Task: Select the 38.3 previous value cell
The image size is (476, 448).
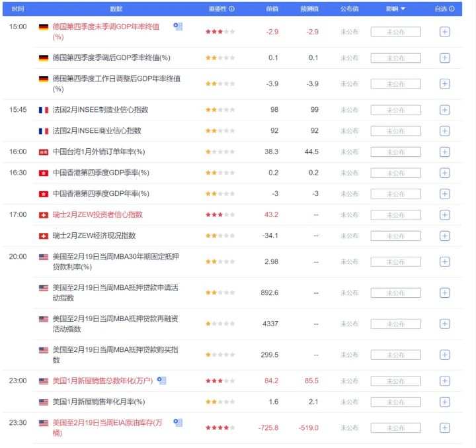Action: [271, 152]
